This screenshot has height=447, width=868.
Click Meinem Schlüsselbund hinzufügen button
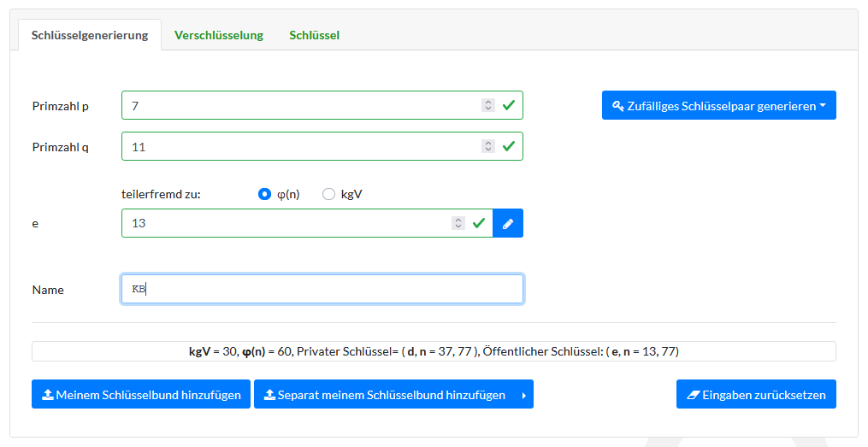[141, 395]
